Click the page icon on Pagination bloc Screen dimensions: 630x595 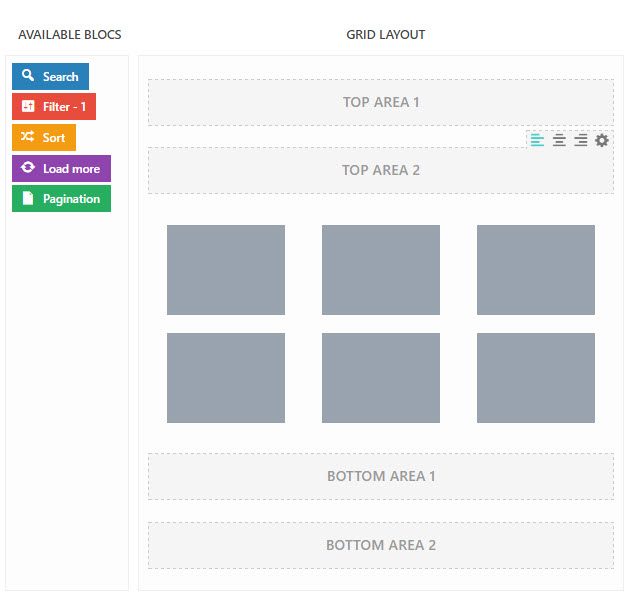tap(28, 198)
